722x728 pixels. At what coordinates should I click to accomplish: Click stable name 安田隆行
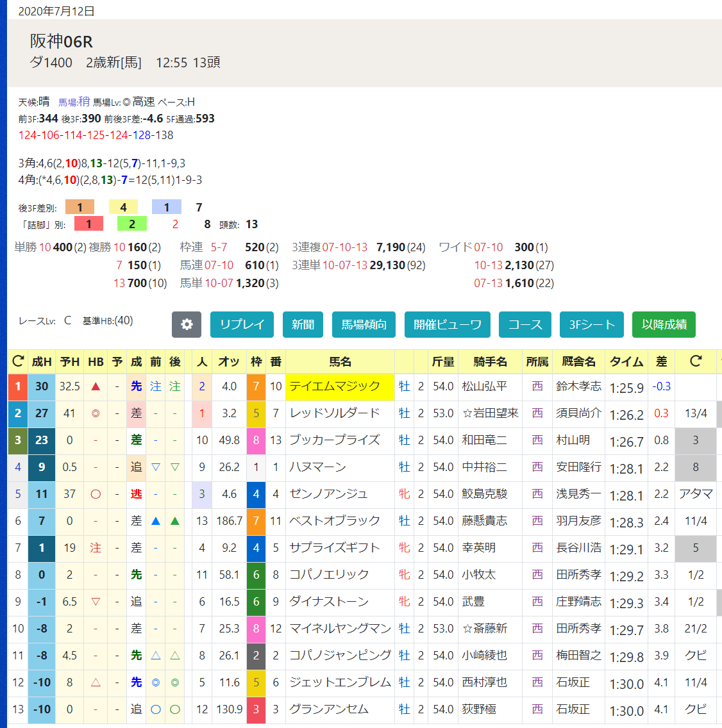[578, 467]
